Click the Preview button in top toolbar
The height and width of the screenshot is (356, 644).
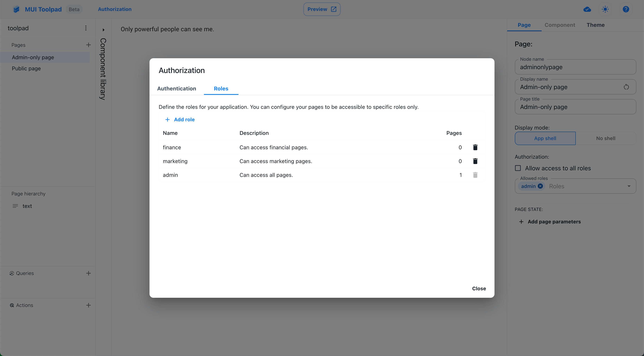[x=322, y=9]
